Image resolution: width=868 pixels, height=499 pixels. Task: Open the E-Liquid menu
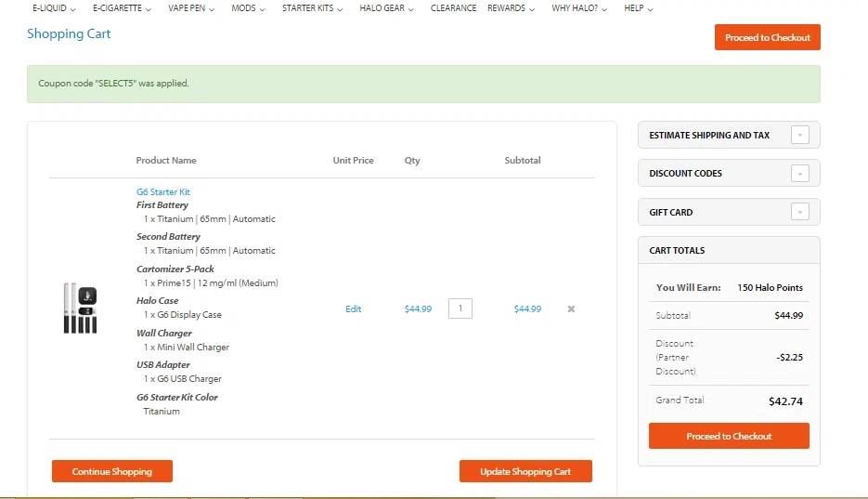tap(54, 8)
